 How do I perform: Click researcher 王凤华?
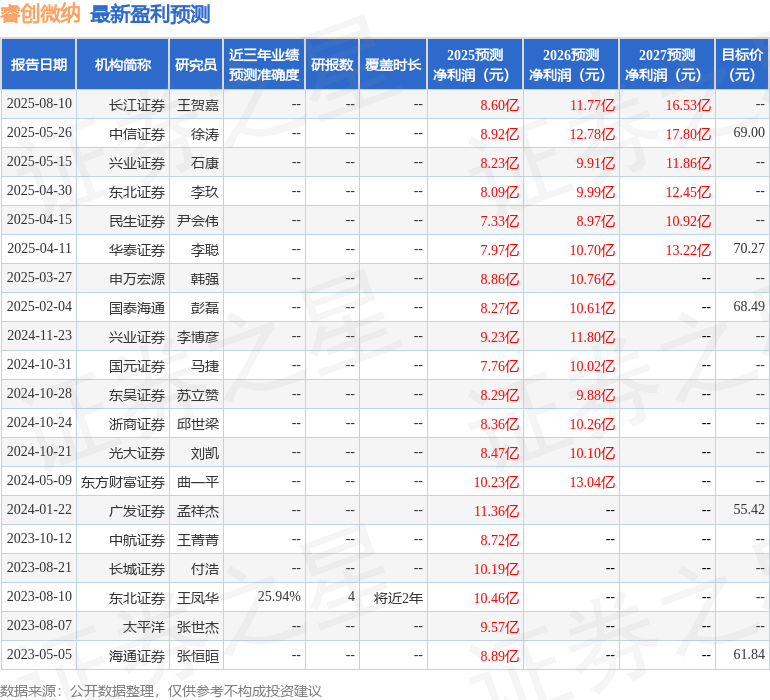[198, 598]
